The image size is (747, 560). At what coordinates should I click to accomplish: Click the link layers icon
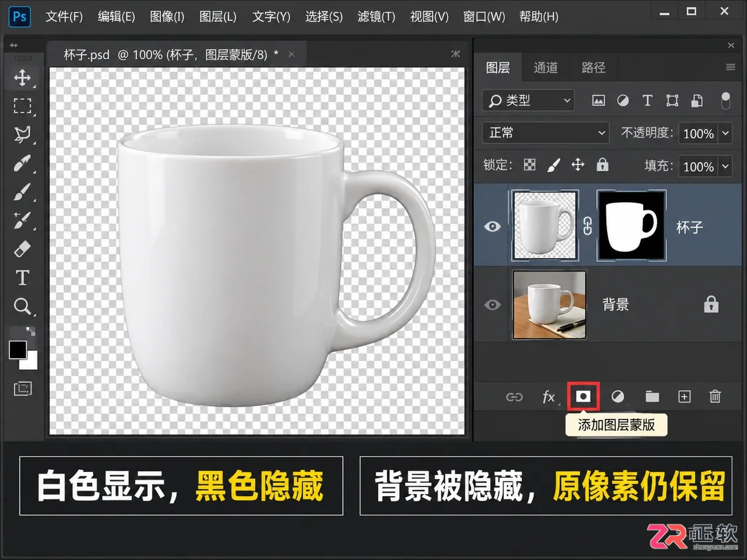pyautogui.click(x=514, y=397)
